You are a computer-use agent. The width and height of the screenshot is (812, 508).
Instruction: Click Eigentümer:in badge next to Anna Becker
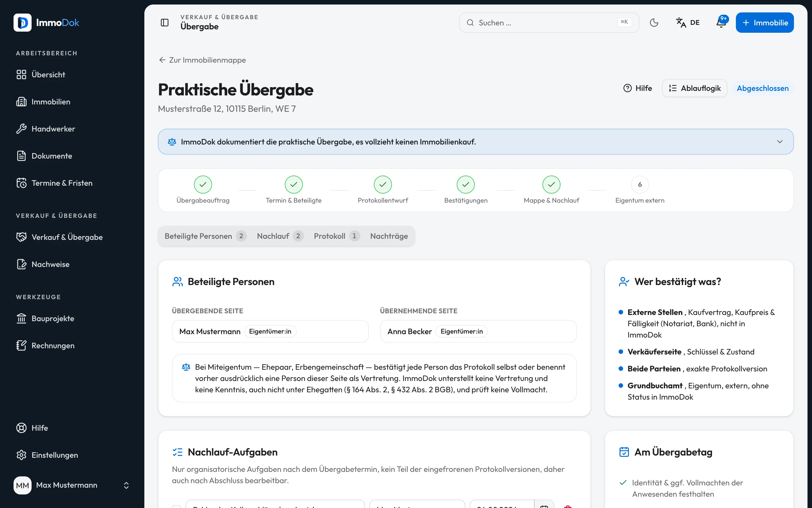(461, 331)
